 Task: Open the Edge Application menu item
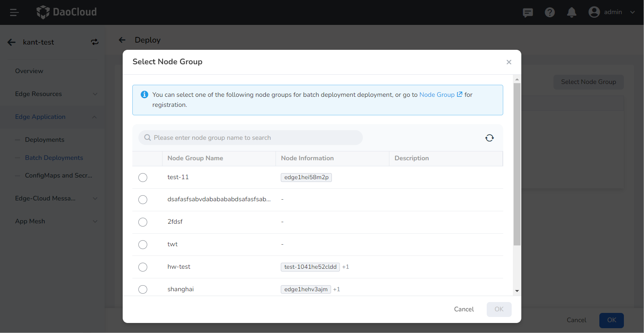[x=40, y=117]
